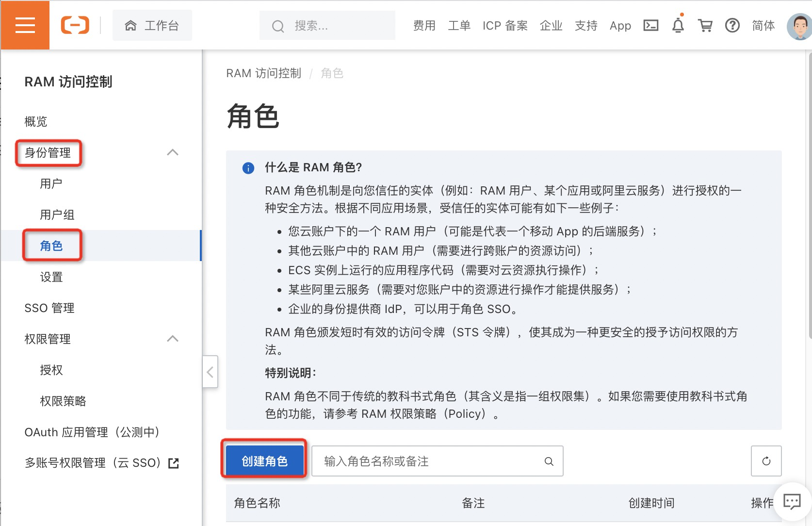Open 设置 in the sidebar

(51, 277)
